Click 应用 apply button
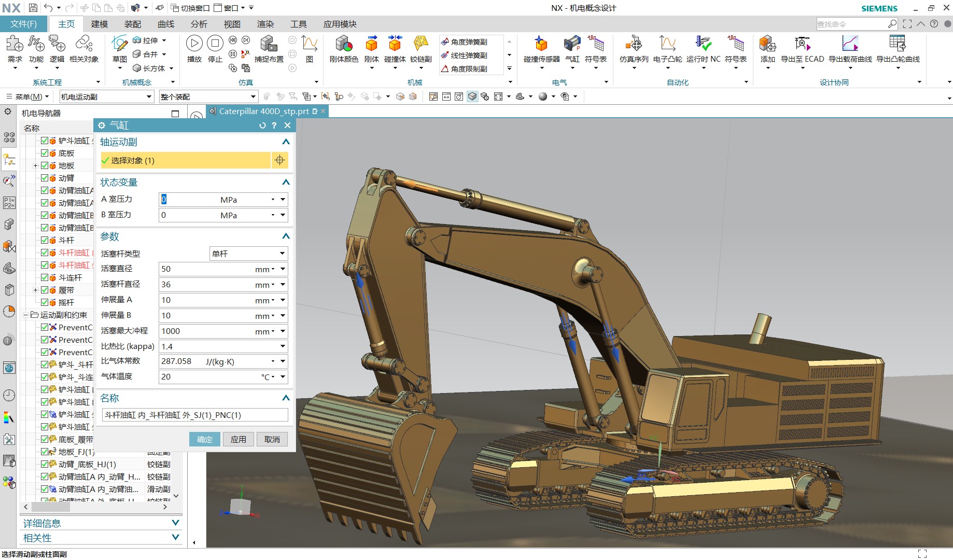953x560 pixels. tap(239, 439)
